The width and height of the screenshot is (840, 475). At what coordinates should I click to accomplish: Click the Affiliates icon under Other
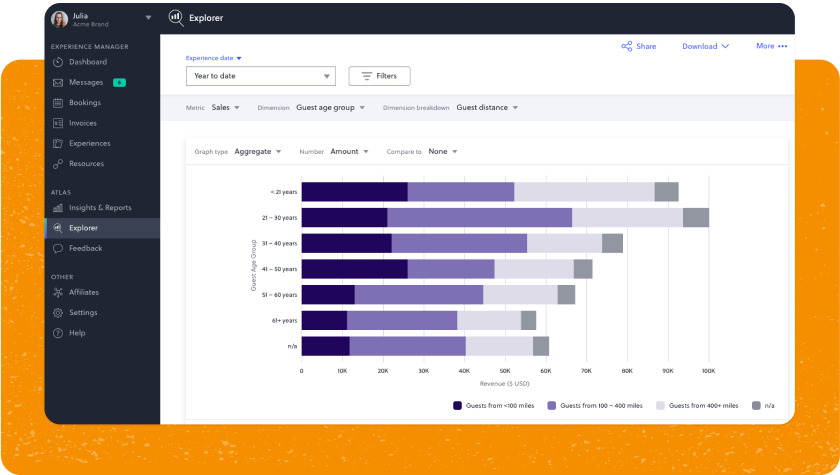pos(58,292)
